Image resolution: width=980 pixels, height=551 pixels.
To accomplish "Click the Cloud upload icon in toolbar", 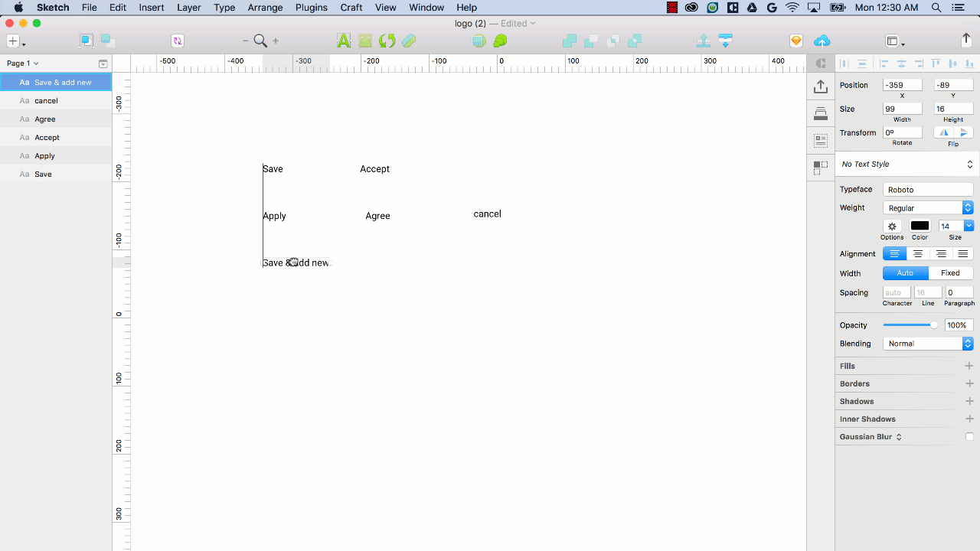I will point(822,41).
